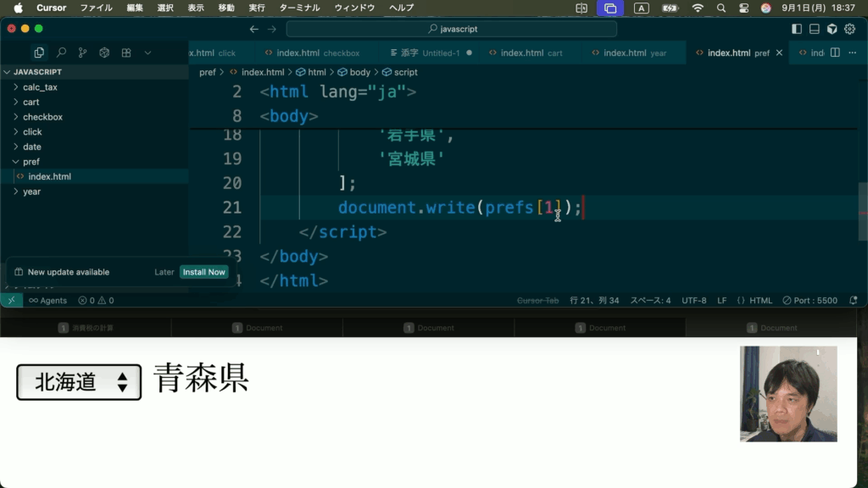The image size is (868, 488).
Task: Toggle the bottom panel layout icon
Action: [x=815, y=29]
